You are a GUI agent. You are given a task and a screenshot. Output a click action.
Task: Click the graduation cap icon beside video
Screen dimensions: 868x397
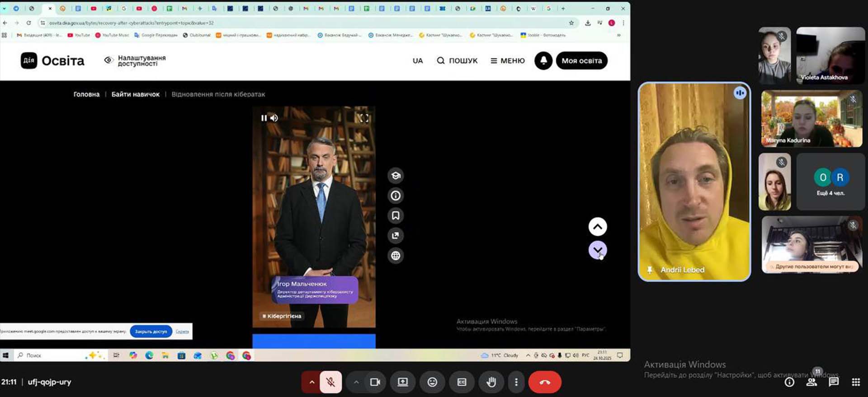point(396,176)
